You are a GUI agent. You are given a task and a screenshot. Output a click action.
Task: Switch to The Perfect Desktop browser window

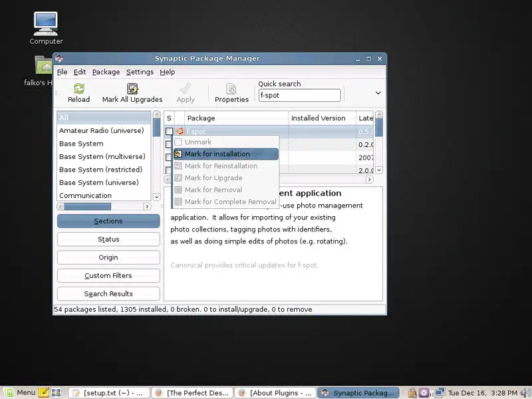pyautogui.click(x=192, y=393)
